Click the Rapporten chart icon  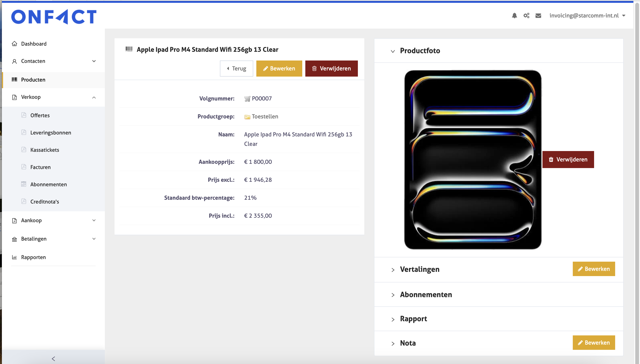(x=14, y=257)
